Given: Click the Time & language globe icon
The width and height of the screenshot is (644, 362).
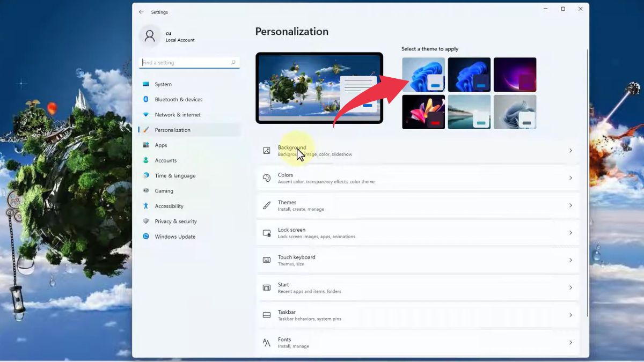Looking at the screenshot, I should [x=146, y=175].
